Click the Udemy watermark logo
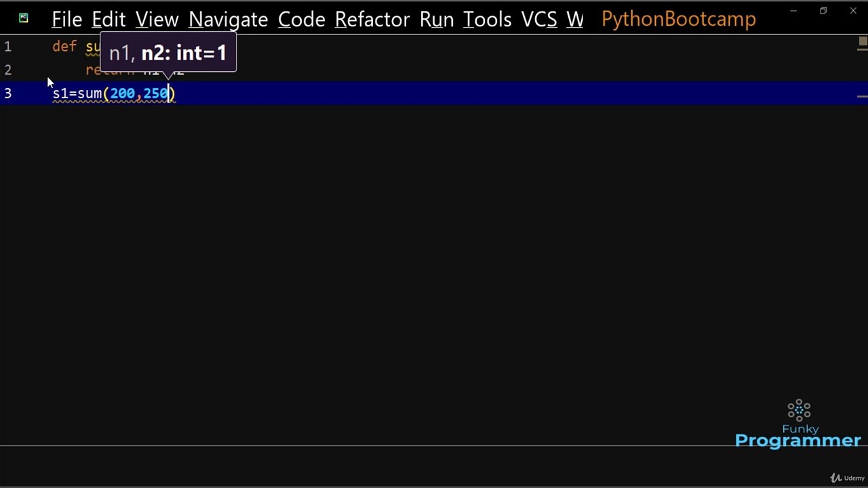 tap(848, 478)
